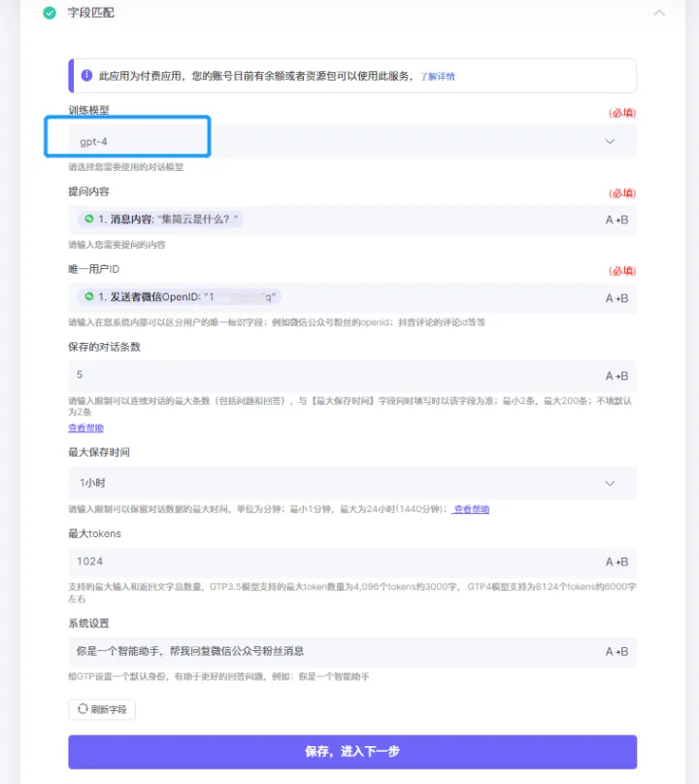This screenshot has width=699, height=784.
Task: Click the 最大tokens field label
Action: pyautogui.click(x=94, y=533)
